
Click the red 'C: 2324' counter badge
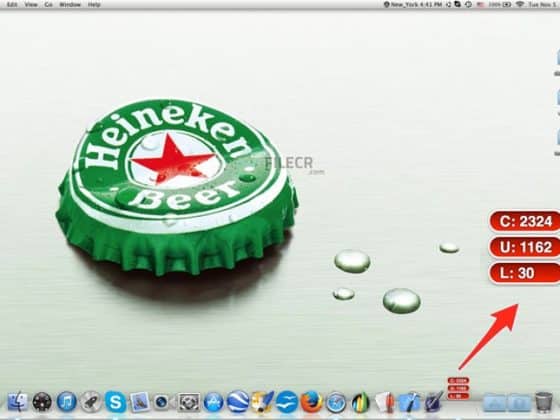coord(525,222)
